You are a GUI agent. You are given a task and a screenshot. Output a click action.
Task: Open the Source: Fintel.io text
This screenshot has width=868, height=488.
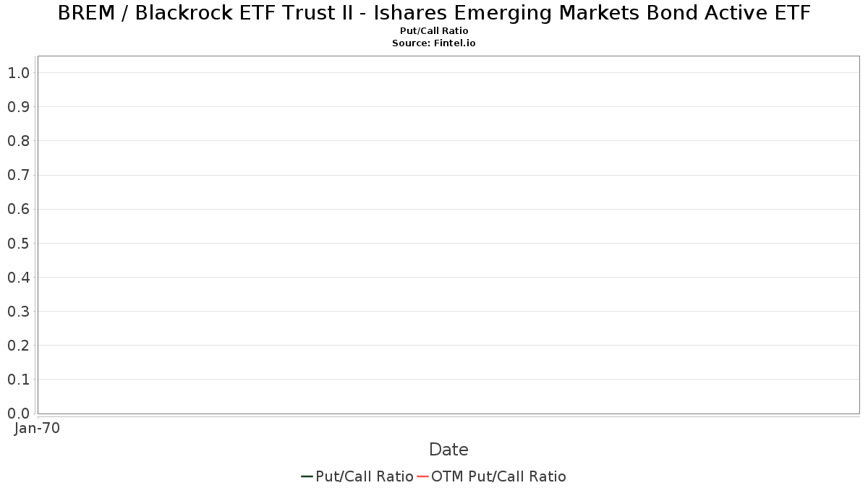(x=434, y=43)
